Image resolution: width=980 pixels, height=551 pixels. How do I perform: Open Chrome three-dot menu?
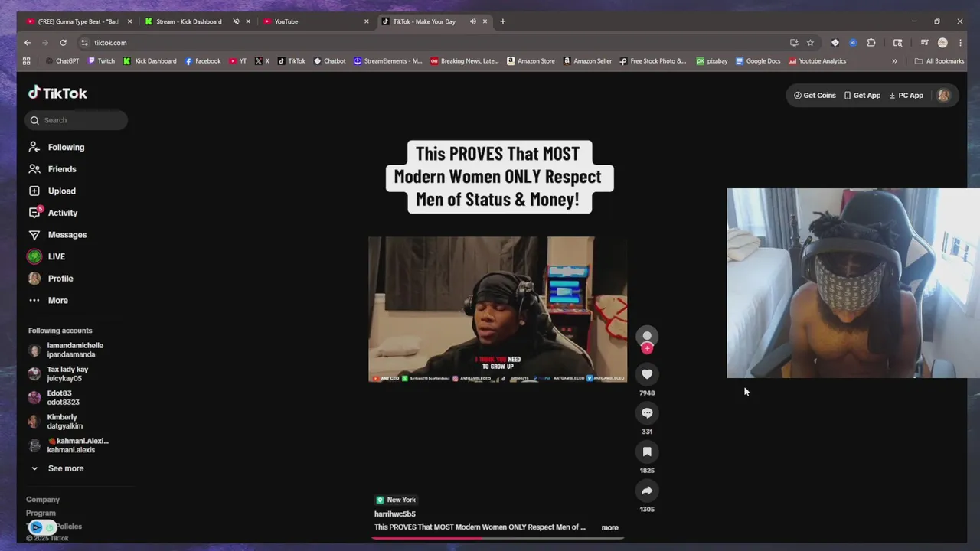pos(960,43)
